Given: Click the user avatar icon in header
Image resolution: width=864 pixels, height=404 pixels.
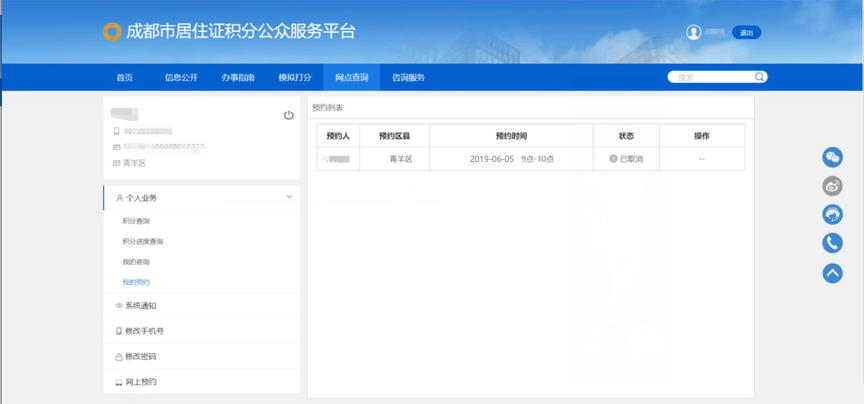Looking at the screenshot, I should point(693,33).
